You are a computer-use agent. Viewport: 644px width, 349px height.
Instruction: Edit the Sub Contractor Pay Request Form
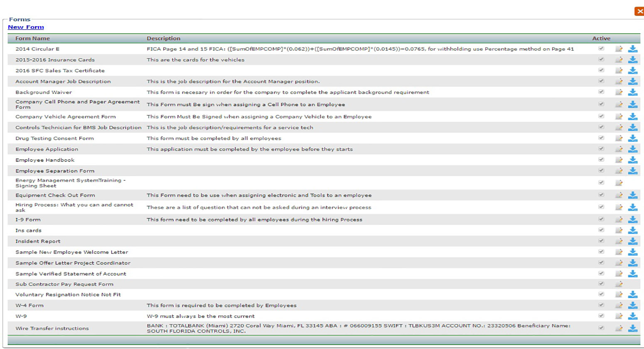[619, 284]
